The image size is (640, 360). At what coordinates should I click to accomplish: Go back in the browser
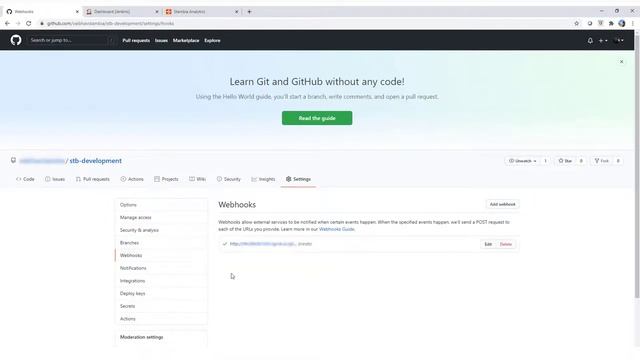[7, 23]
